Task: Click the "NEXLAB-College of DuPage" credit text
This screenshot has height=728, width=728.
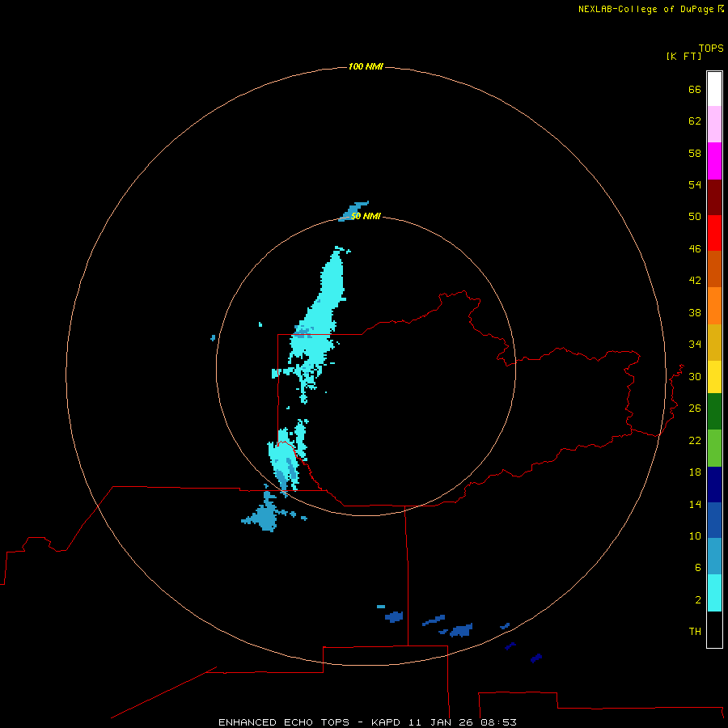Action: pos(647,9)
